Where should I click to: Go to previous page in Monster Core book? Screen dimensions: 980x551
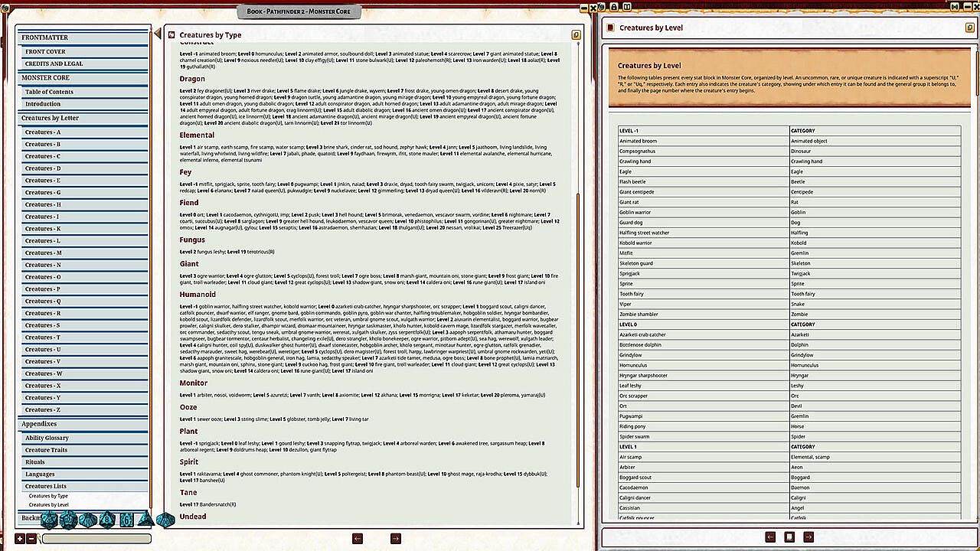click(358, 539)
